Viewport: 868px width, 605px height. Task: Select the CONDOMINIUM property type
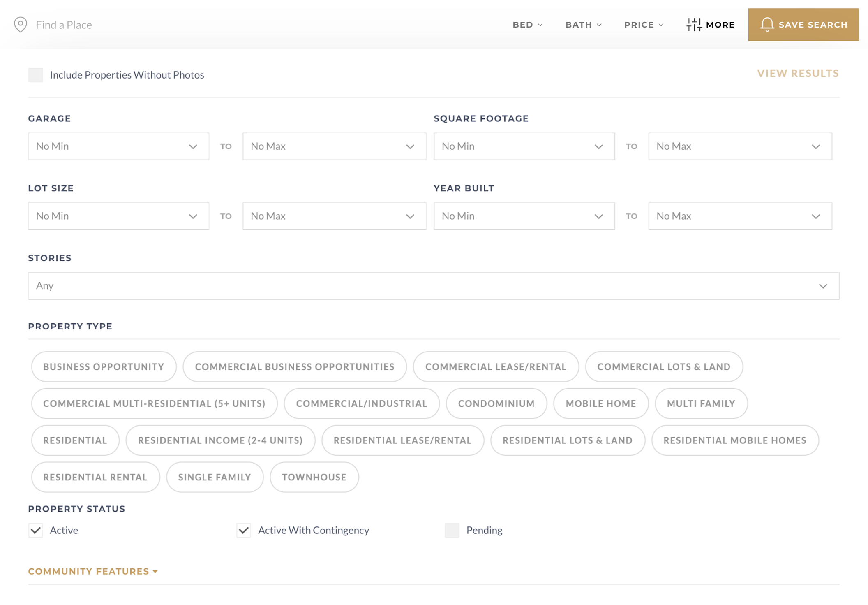(x=496, y=403)
